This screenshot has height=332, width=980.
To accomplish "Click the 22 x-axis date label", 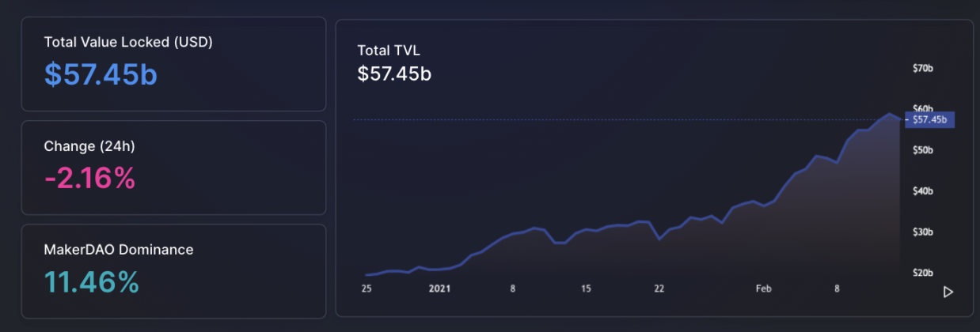I will point(659,289).
